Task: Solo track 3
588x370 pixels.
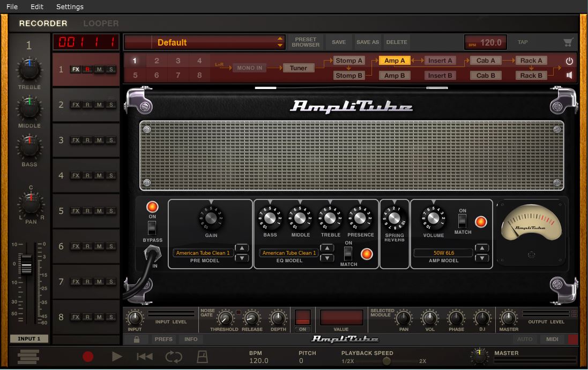Action: (x=111, y=140)
